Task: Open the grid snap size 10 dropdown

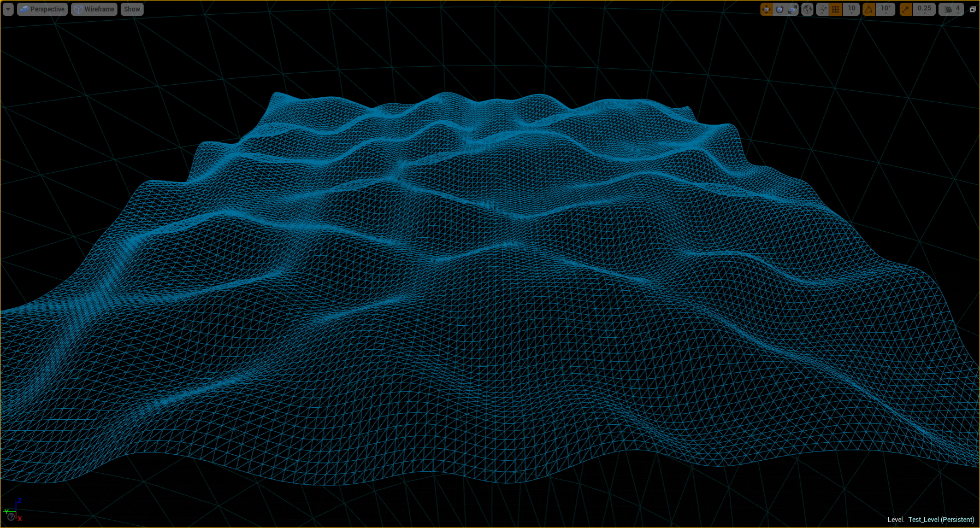Action: 851,9
